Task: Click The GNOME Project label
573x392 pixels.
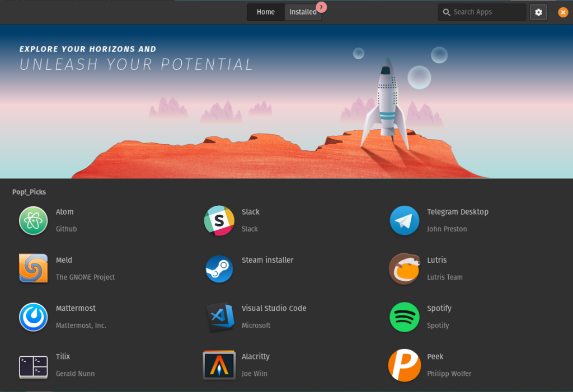Action: (x=86, y=277)
